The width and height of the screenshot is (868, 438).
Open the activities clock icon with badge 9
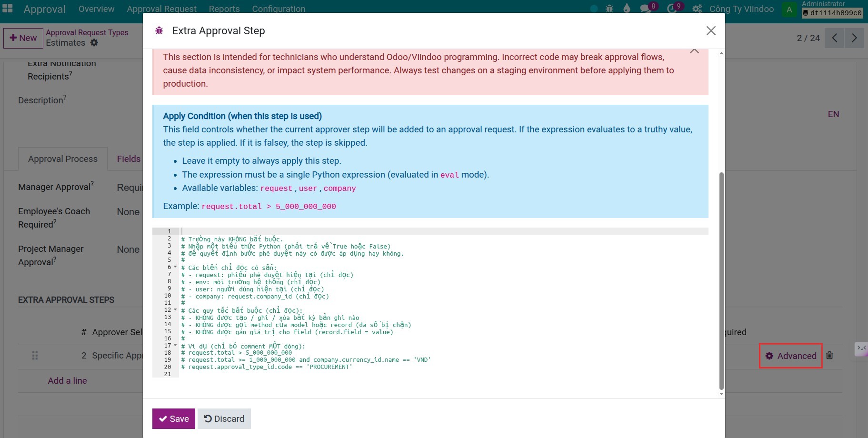tap(672, 9)
